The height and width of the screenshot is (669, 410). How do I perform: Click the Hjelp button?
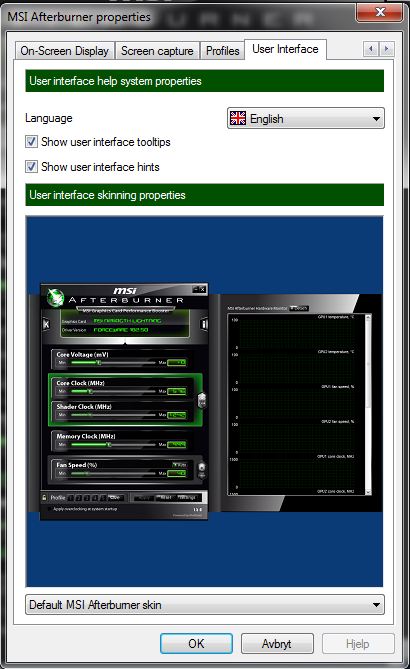pos(358,643)
